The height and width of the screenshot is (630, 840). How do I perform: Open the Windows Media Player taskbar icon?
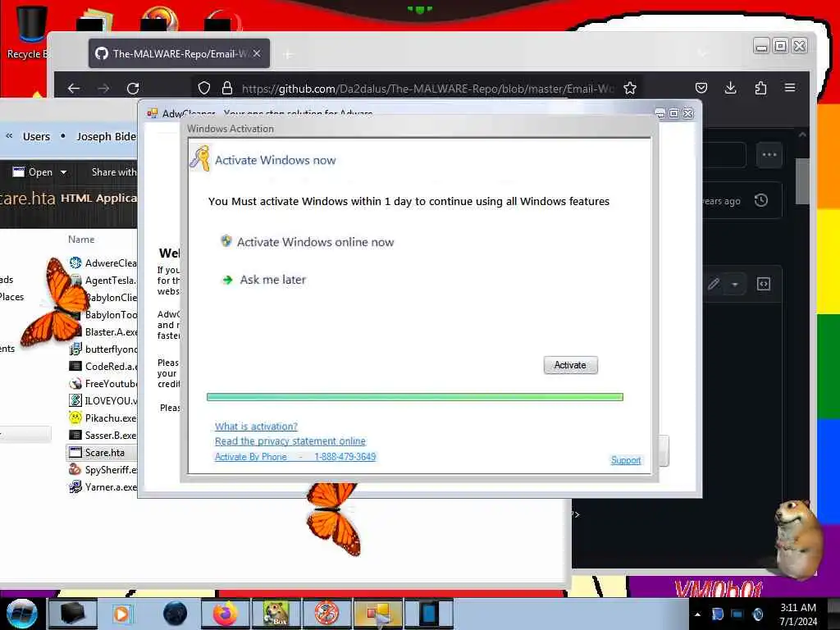click(121, 614)
